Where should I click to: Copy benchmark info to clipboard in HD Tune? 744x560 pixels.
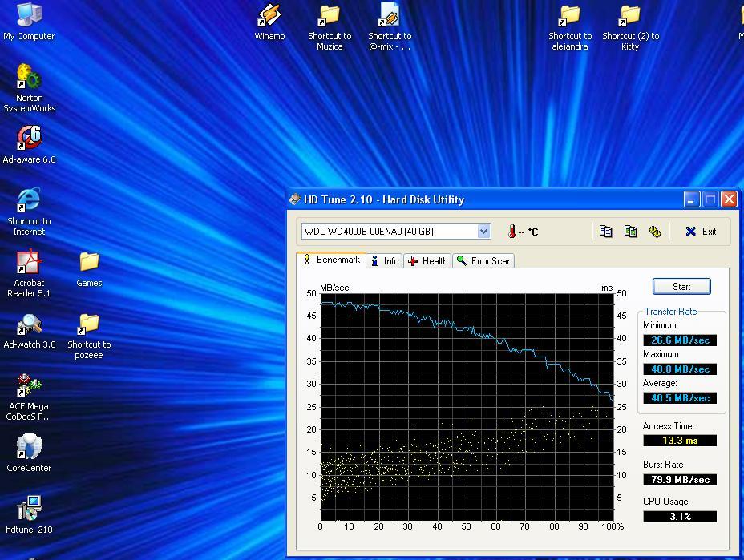pos(605,232)
